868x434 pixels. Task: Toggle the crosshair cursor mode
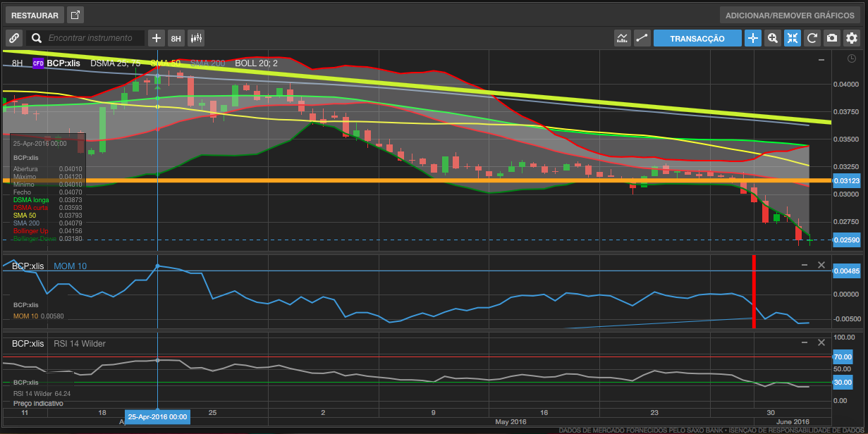tap(753, 38)
